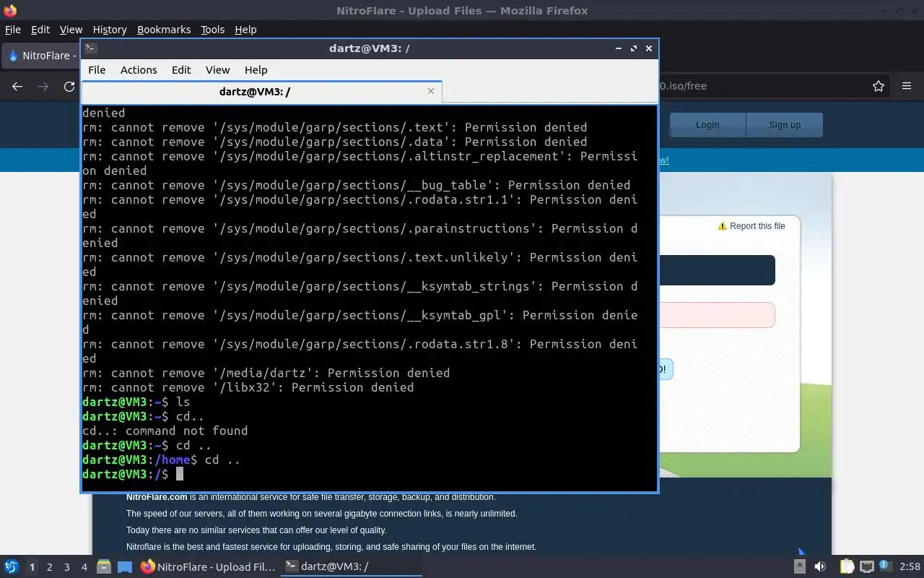Open the clipboard manager tray icon

pyautogui.click(x=846, y=566)
